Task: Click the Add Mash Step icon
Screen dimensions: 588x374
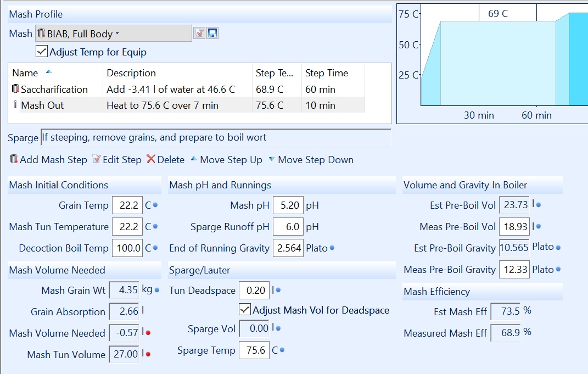Action: [x=14, y=160]
